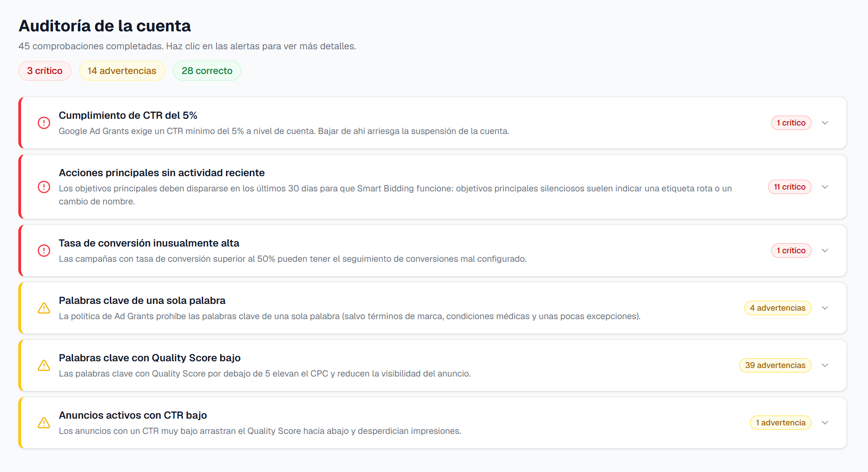Click the 1 crítico badge on CTR del 5% row

pyautogui.click(x=791, y=123)
